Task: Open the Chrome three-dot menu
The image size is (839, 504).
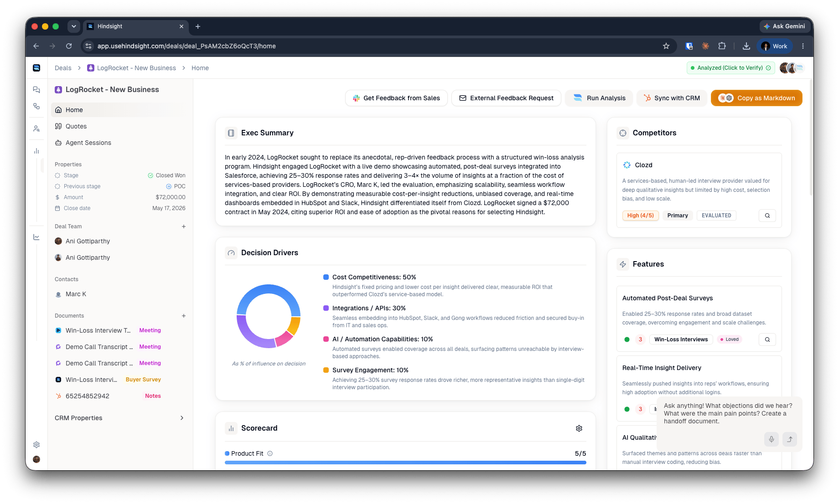Action: (x=803, y=46)
